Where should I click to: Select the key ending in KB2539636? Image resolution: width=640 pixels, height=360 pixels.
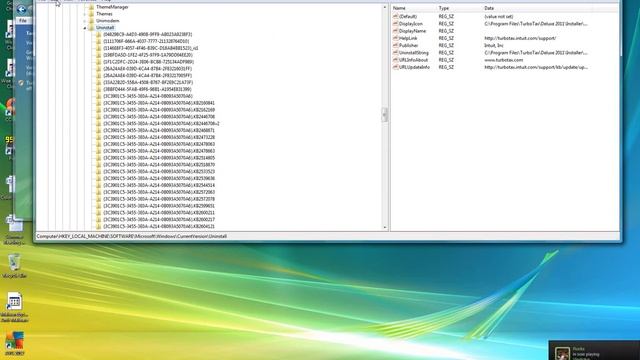pyautogui.click(x=159, y=178)
